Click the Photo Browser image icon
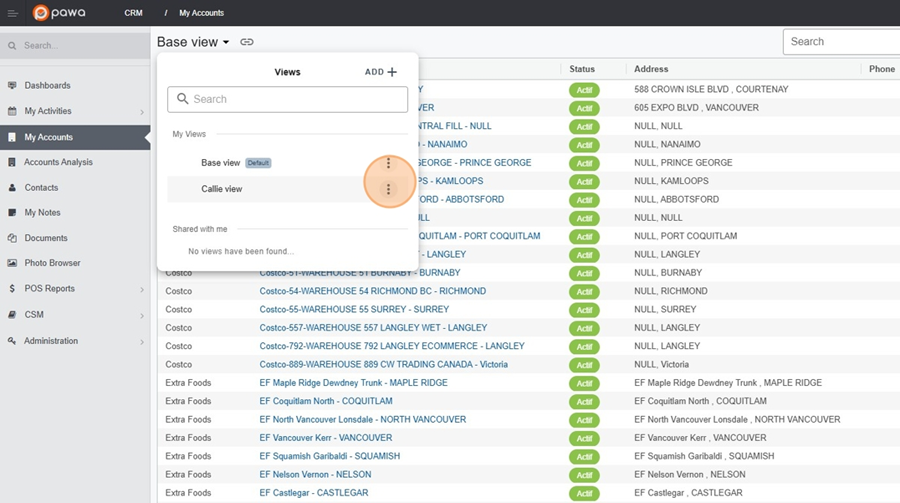Screen dimensions: 900x503 pyautogui.click(x=12, y=263)
